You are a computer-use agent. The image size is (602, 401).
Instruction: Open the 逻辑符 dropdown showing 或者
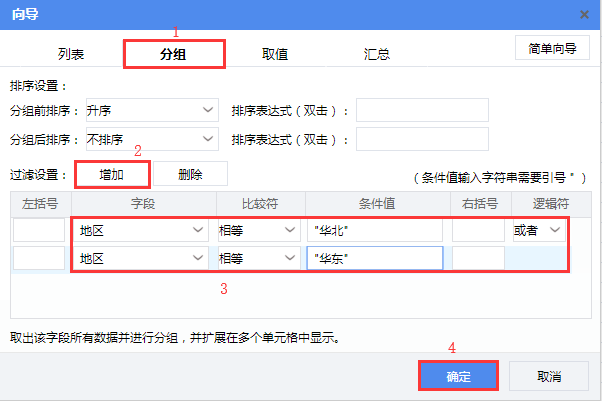click(x=539, y=231)
